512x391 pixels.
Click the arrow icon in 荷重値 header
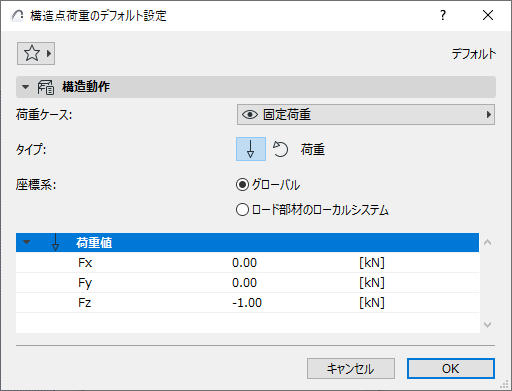click(x=55, y=242)
